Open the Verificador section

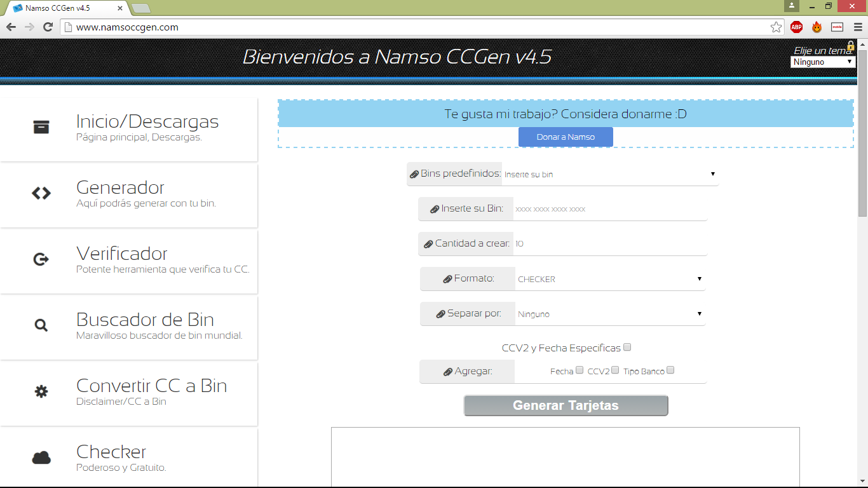coord(128,261)
